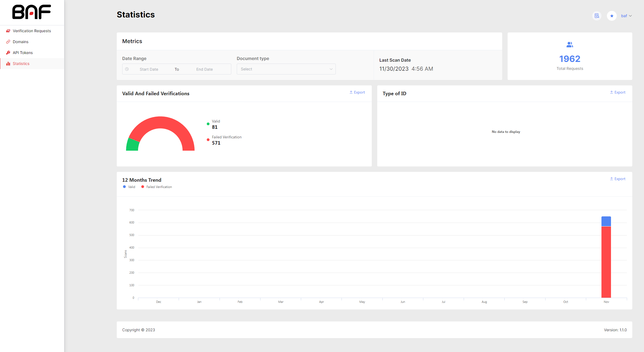Screen dimensions: 644x352
Task: Open the document search icon in header
Action: [597, 16]
